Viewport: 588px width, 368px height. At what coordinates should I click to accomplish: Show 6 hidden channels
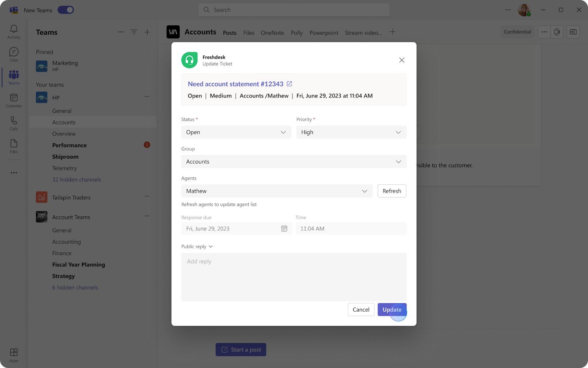[75, 287]
